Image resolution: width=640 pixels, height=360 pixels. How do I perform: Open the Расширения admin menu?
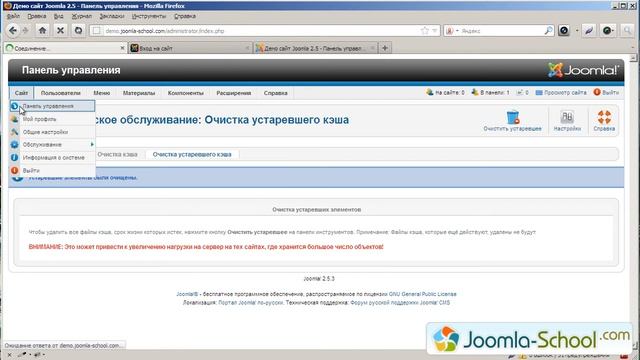tap(233, 93)
